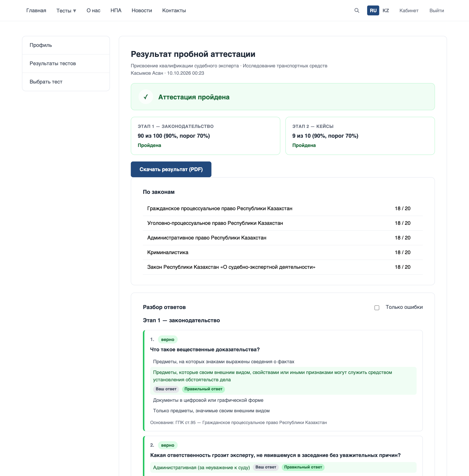Open the НПА menu item
Image resolution: width=469 pixels, height=476 pixels.
[x=116, y=10]
